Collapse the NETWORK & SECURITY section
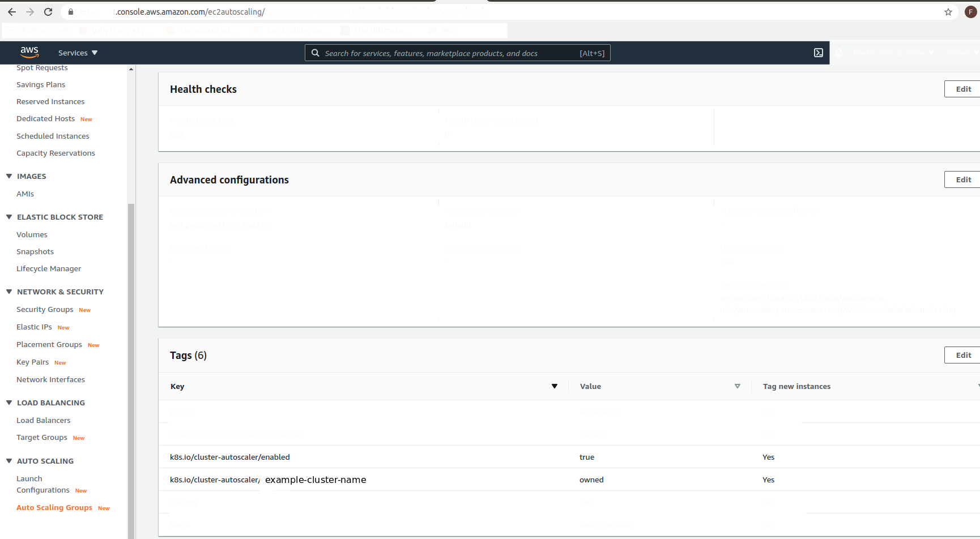980x539 pixels. click(x=9, y=292)
